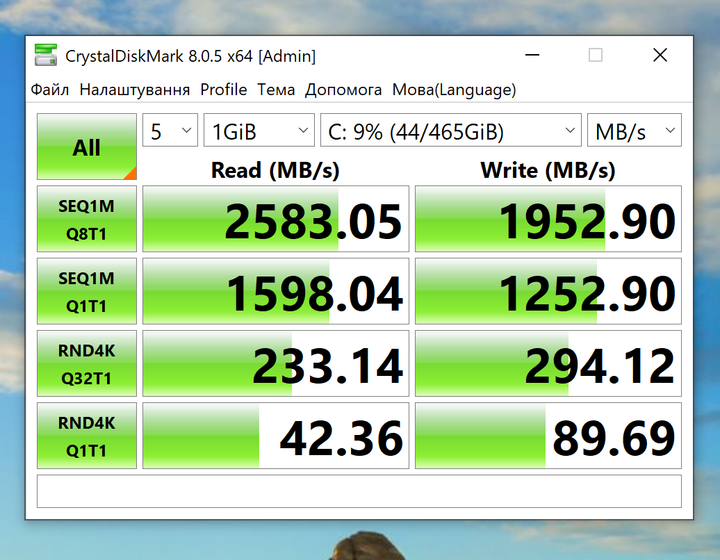Run the SEQ1M Q1T1 test

(87, 291)
